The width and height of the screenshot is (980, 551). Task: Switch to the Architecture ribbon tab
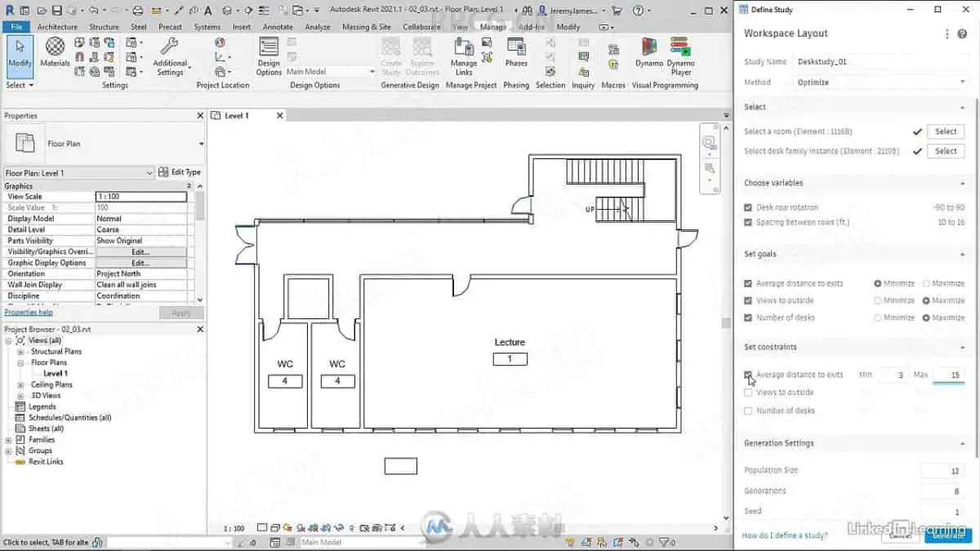click(57, 27)
